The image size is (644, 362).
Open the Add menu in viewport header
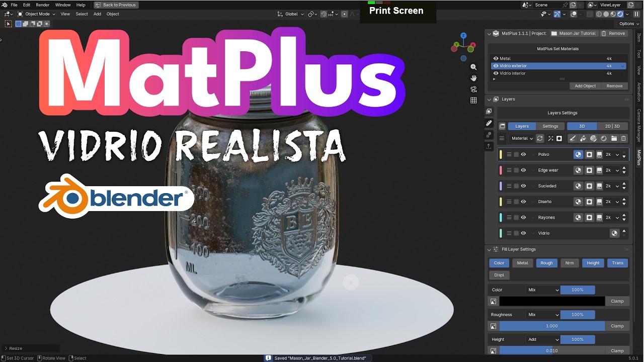tap(97, 14)
